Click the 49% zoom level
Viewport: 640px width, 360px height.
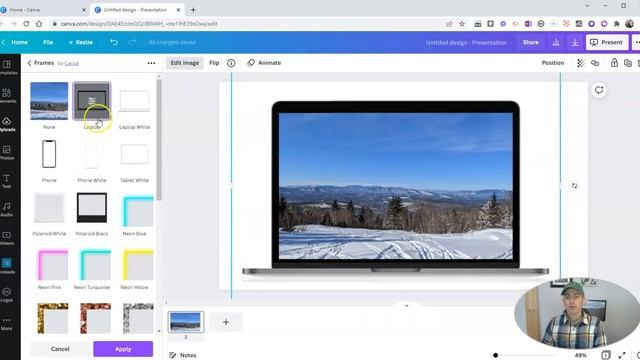coord(580,355)
